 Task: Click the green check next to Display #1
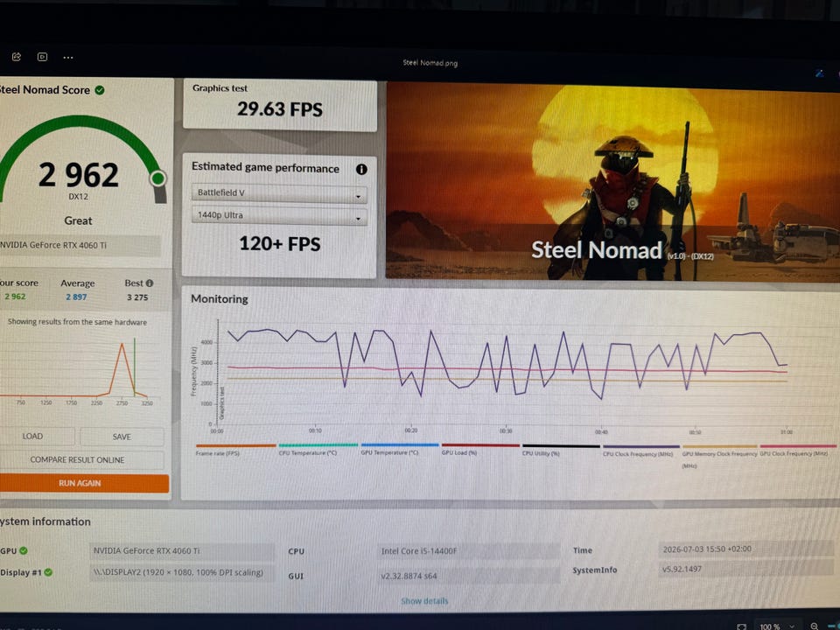(48, 572)
